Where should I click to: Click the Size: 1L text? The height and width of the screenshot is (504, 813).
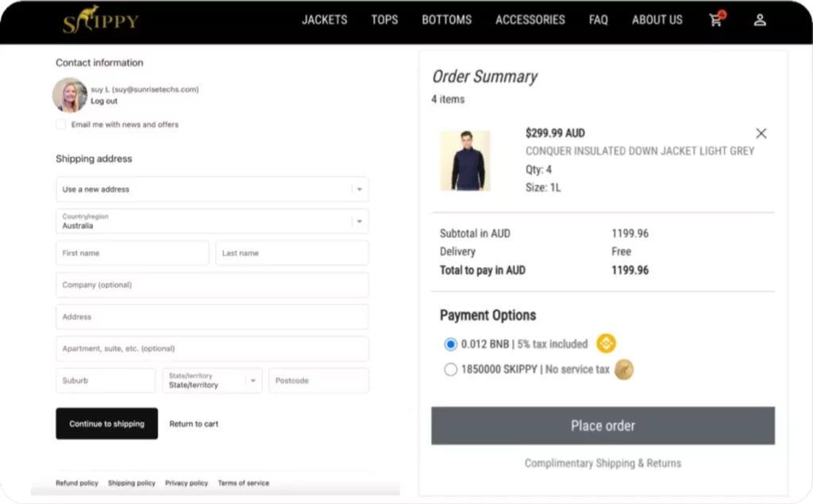[x=543, y=187]
